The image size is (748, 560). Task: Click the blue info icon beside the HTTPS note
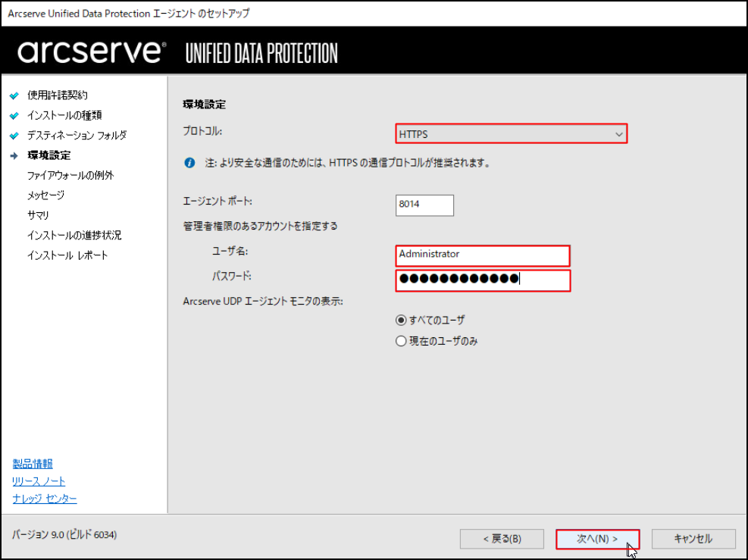click(x=189, y=163)
